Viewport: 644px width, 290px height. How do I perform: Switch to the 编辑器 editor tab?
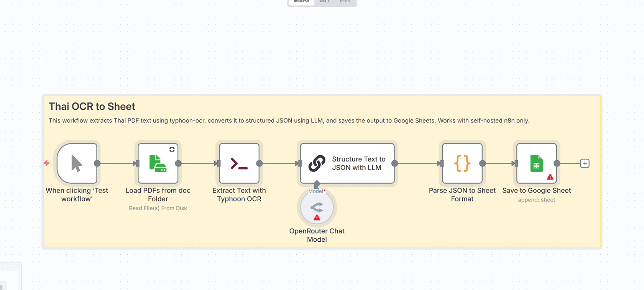(x=301, y=2)
